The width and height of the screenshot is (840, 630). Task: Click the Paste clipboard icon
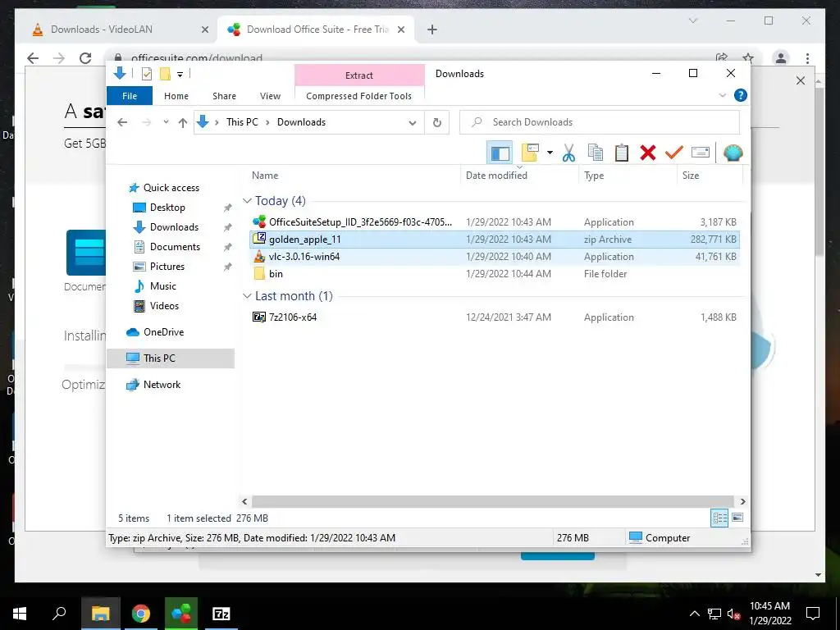(622, 153)
